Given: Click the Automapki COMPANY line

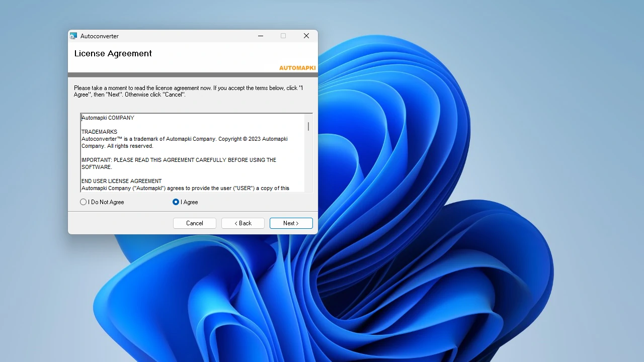Looking at the screenshot, I should coord(108,118).
